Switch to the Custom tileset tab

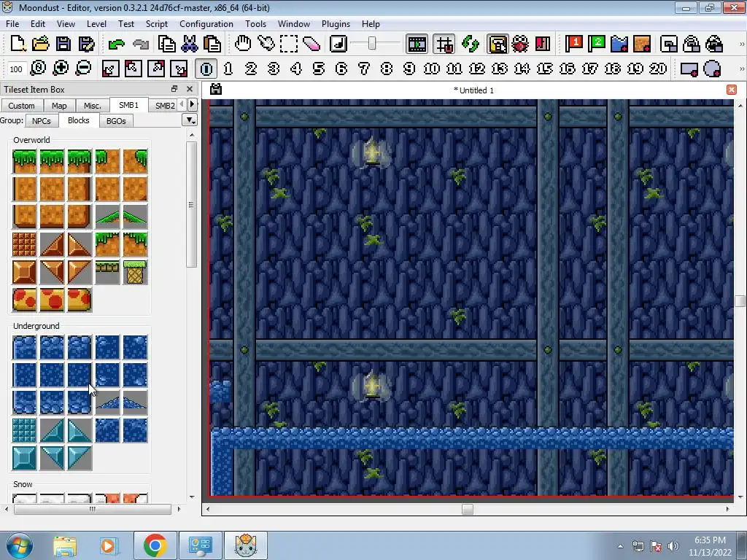pyautogui.click(x=21, y=105)
